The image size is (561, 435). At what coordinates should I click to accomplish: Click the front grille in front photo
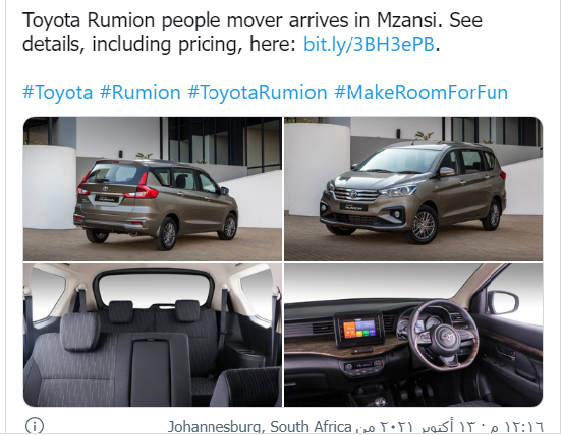[x=356, y=194]
